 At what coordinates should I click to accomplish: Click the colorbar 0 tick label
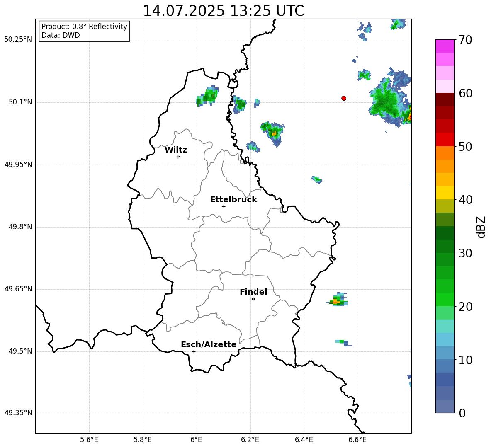pyautogui.click(x=462, y=413)
